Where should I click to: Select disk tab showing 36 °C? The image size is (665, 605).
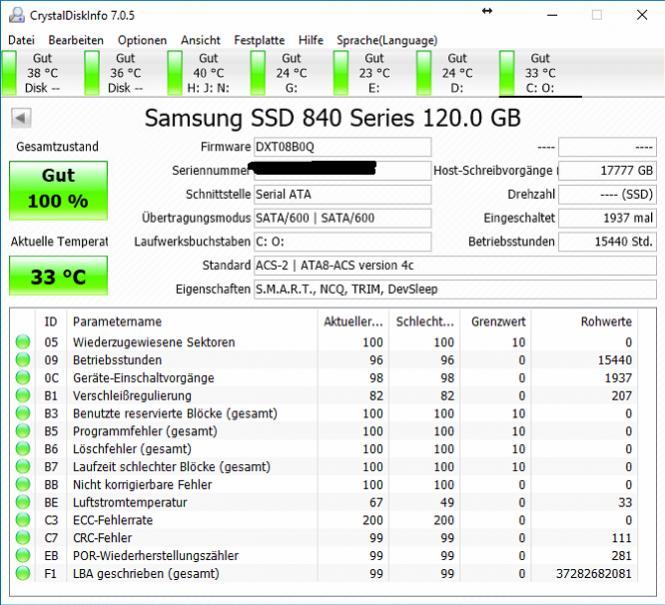pos(125,73)
